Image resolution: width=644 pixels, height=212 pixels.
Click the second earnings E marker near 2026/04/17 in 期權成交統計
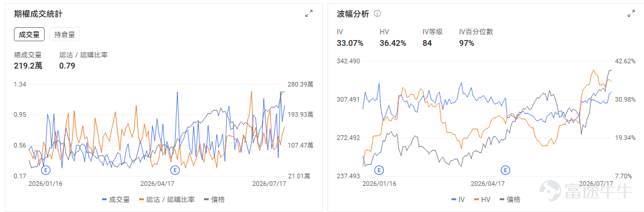pos(176,170)
